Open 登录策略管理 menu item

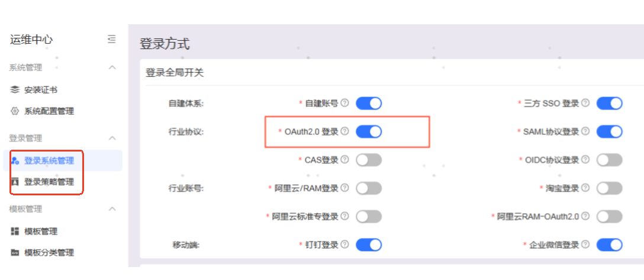coord(49,182)
